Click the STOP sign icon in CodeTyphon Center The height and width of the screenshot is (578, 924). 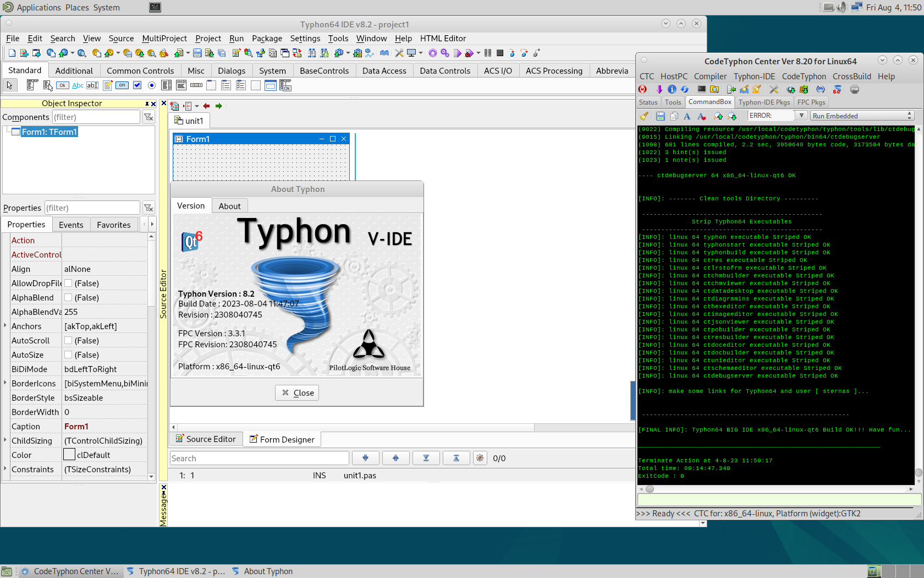(855, 89)
